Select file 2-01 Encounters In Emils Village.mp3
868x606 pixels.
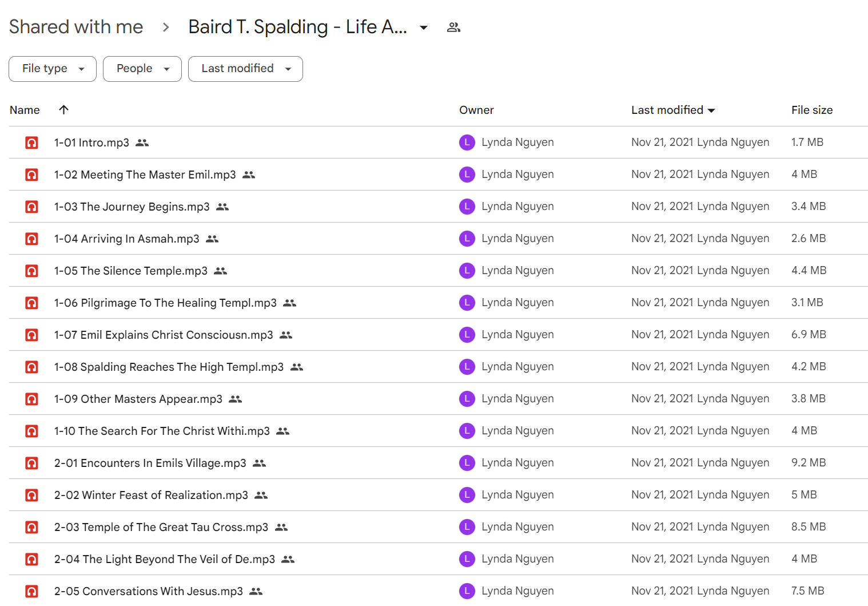point(150,463)
